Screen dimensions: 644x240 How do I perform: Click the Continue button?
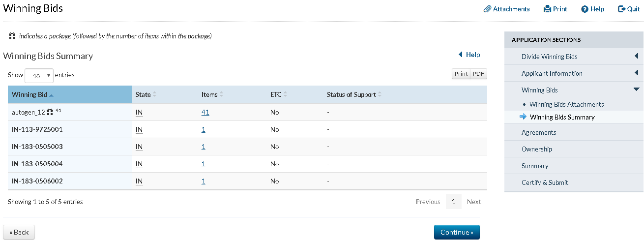pos(457,232)
